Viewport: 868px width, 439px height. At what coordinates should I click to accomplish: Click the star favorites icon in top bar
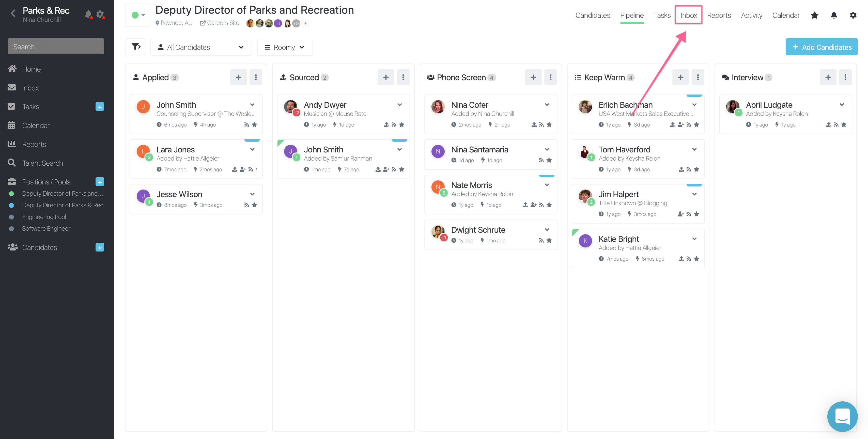tap(814, 15)
